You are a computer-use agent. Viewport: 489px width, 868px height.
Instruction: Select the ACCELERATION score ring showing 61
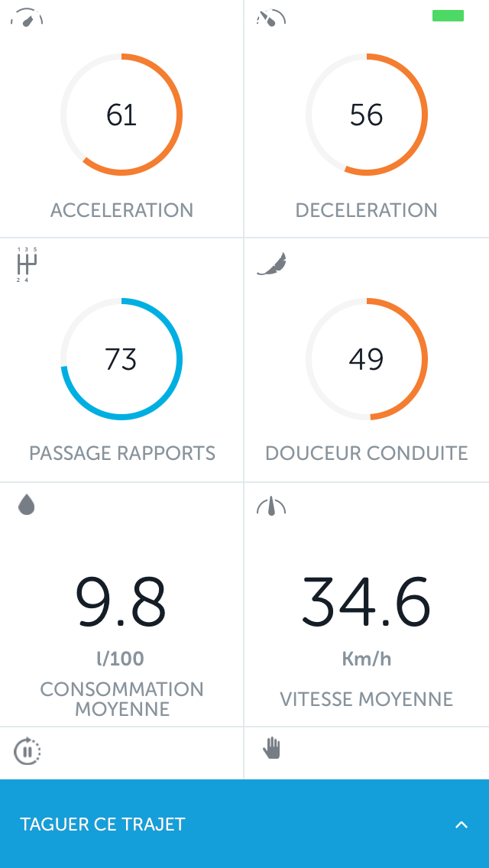point(121,115)
